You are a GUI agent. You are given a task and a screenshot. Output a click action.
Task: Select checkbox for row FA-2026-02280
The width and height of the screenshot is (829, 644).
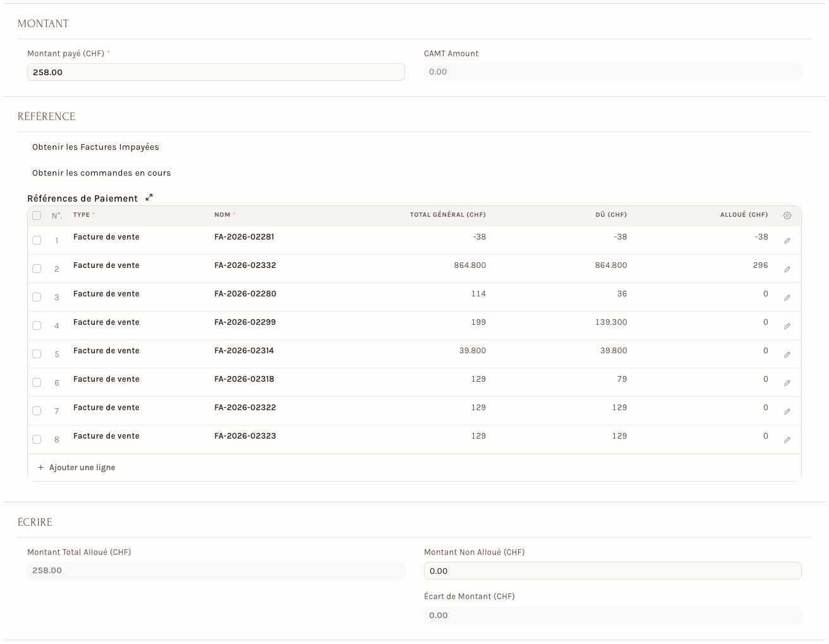(37, 297)
